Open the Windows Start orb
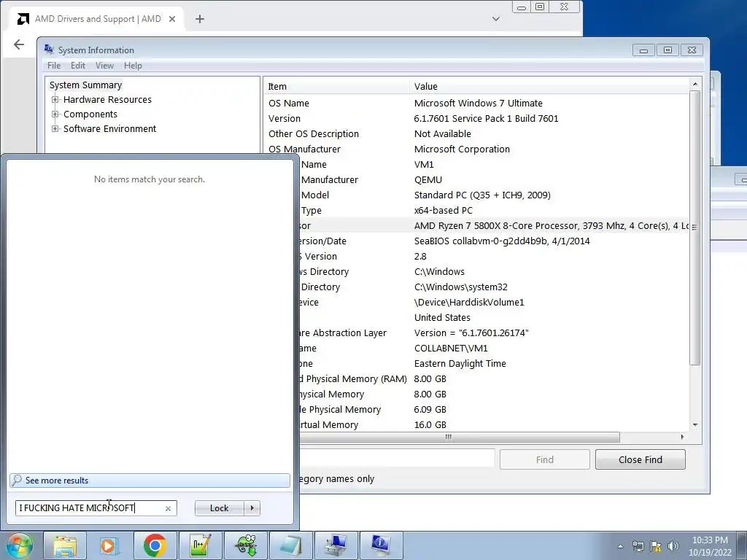 tap(18, 545)
